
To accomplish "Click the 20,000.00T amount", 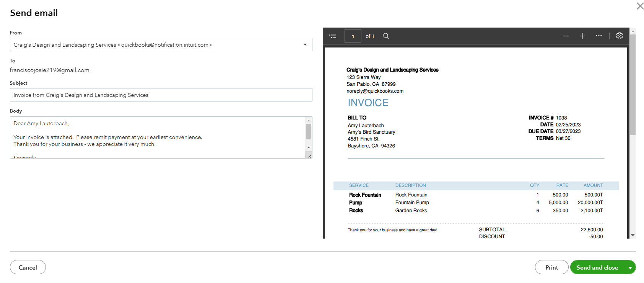I will 590,203.
